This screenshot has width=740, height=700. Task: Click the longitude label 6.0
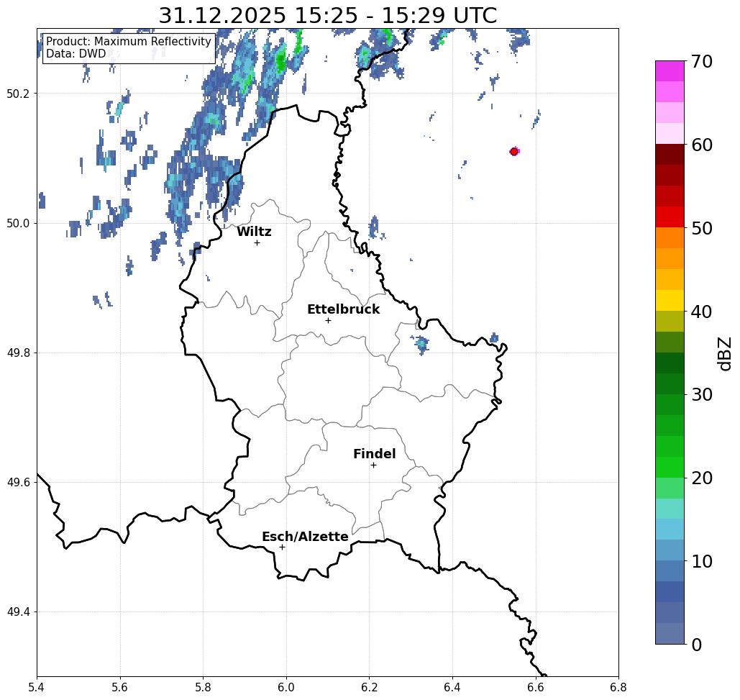[x=286, y=687]
